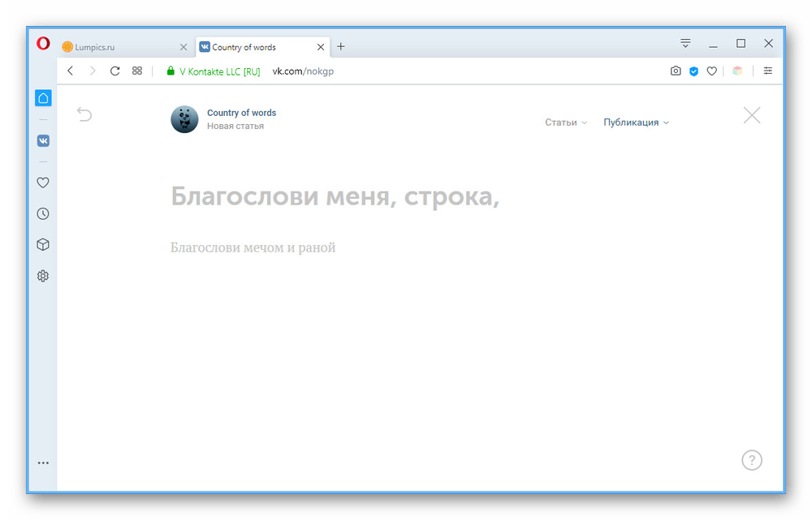Open browsing history clock in sidebar

[x=43, y=213]
